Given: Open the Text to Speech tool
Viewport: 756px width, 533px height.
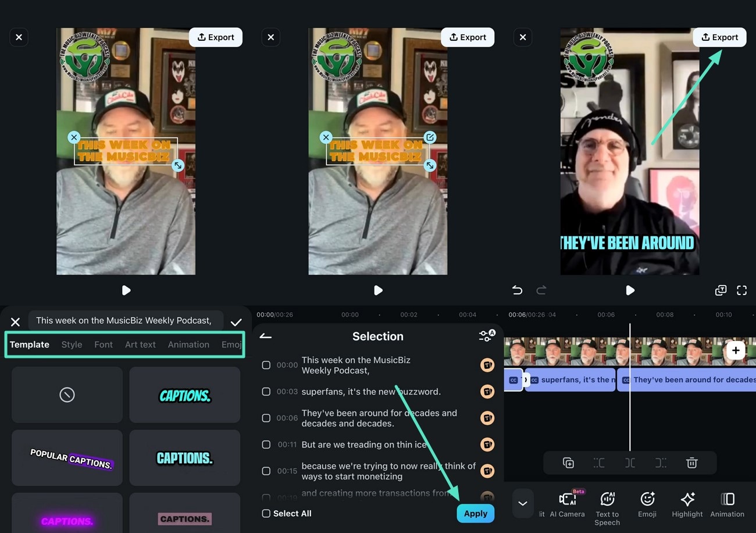Looking at the screenshot, I should [607, 508].
